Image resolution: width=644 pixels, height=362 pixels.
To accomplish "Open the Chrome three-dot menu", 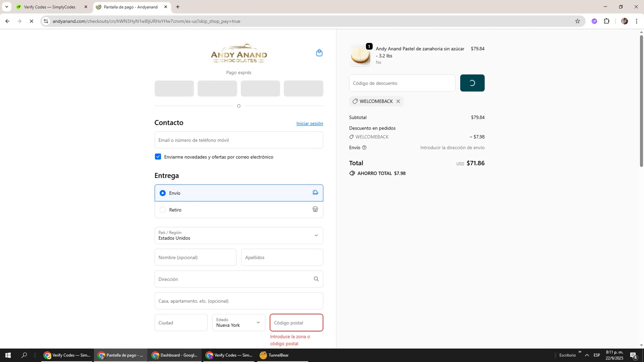I will pos(637,21).
